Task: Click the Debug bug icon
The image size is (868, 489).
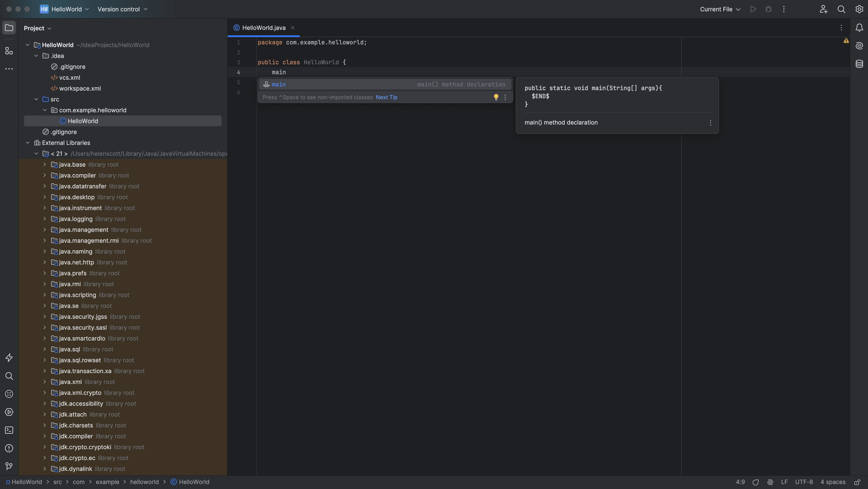Action: 768,9
